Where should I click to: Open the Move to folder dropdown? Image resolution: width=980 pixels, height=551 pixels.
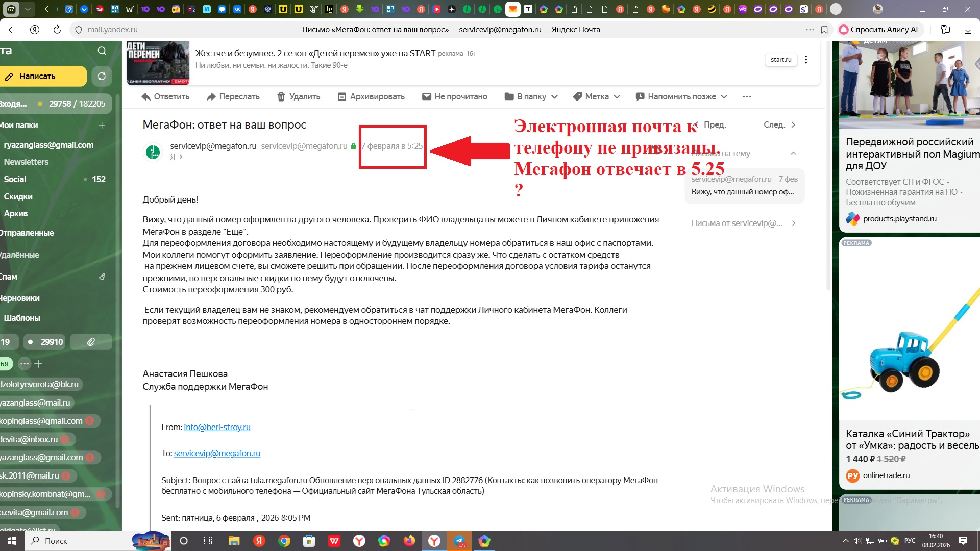[531, 97]
